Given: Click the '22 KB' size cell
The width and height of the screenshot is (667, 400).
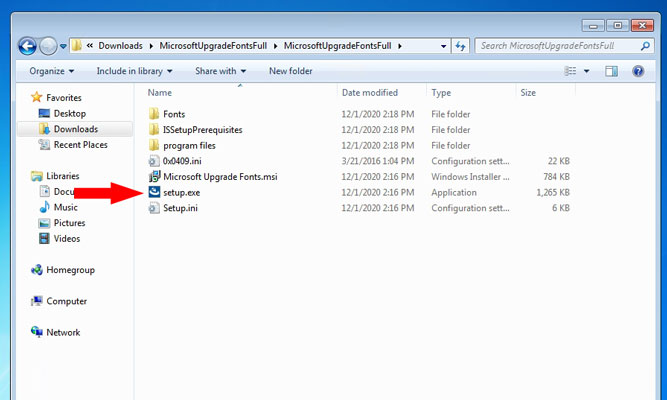Looking at the screenshot, I should click(x=559, y=161).
